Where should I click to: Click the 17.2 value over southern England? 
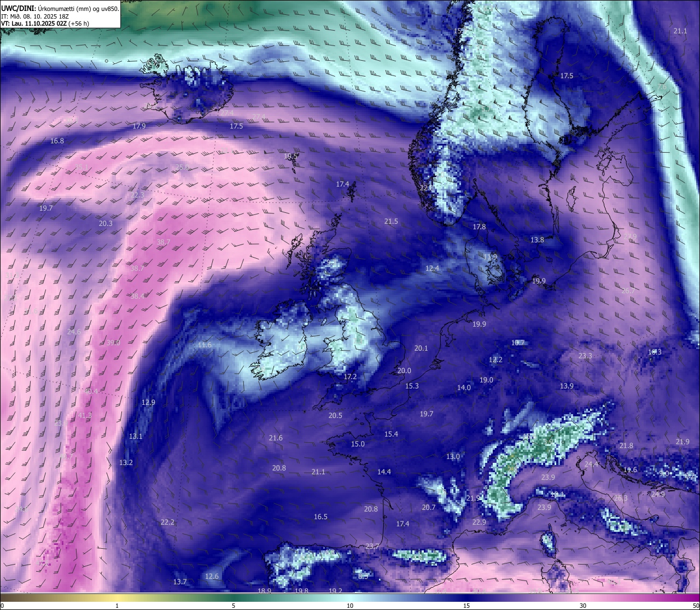[x=350, y=376]
